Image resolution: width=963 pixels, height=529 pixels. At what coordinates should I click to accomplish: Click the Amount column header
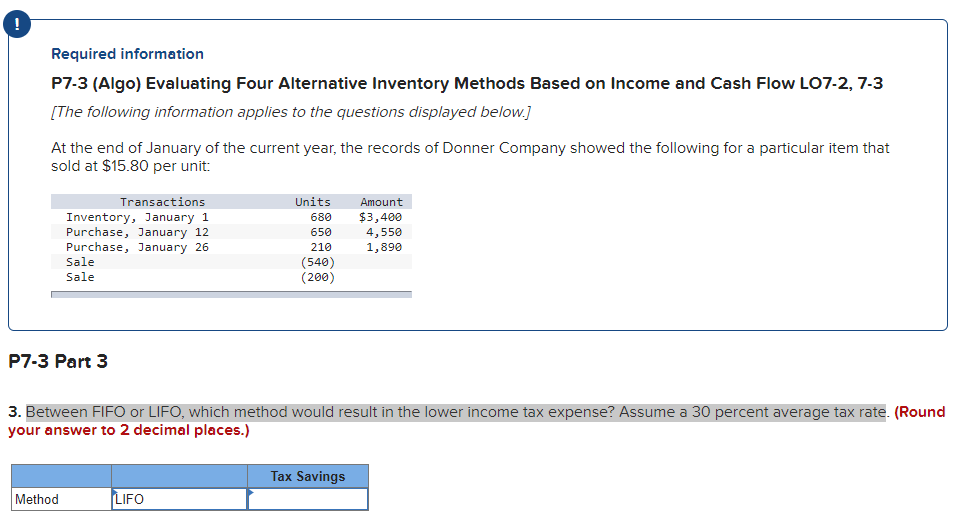click(381, 202)
